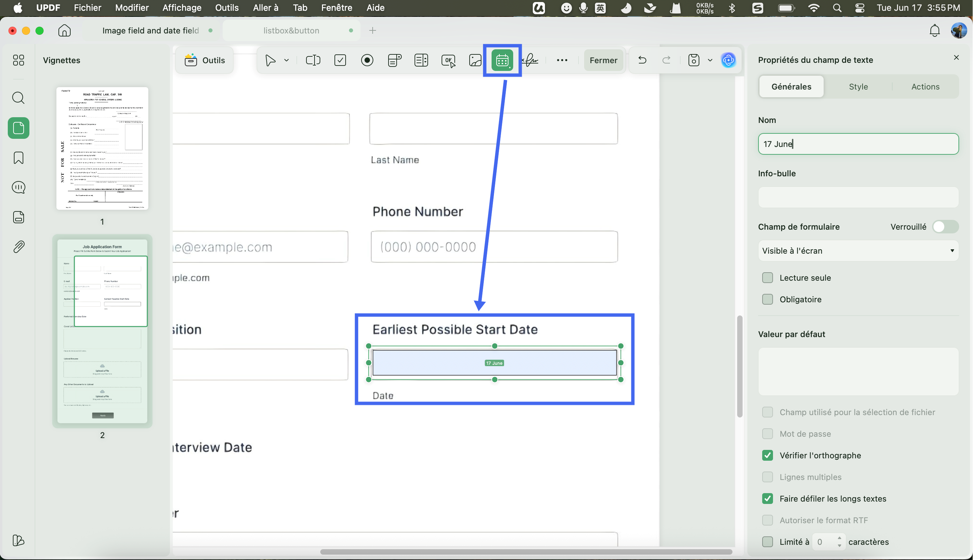Click the horizontal document scrollbar
The height and width of the screenshot is (560, 973).
pyautogui.click(x=526, y=552)
